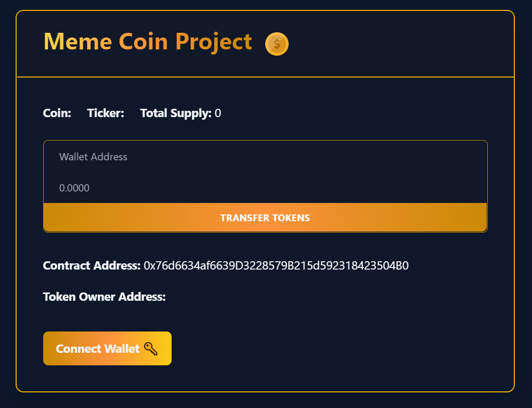Click the golden coin icon beside the title
Image resolution: width=532 pixels, height=408 pixels.
pyautogui.click(x=276, y=44)
